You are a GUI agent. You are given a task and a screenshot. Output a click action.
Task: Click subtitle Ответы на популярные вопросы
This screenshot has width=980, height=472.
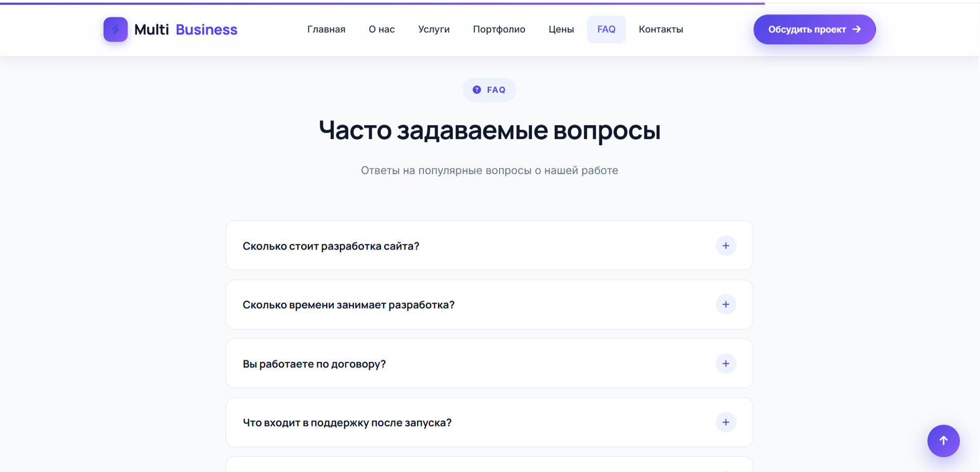490,170
